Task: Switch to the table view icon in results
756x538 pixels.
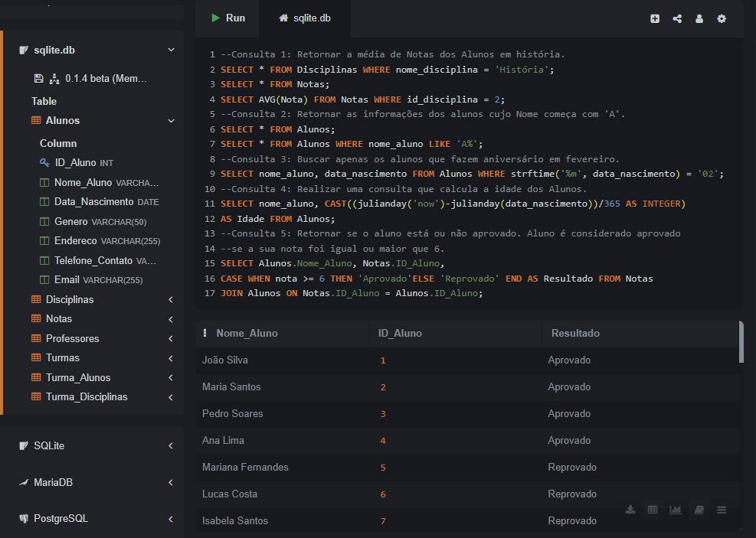Action: click(x=653, y=510)
